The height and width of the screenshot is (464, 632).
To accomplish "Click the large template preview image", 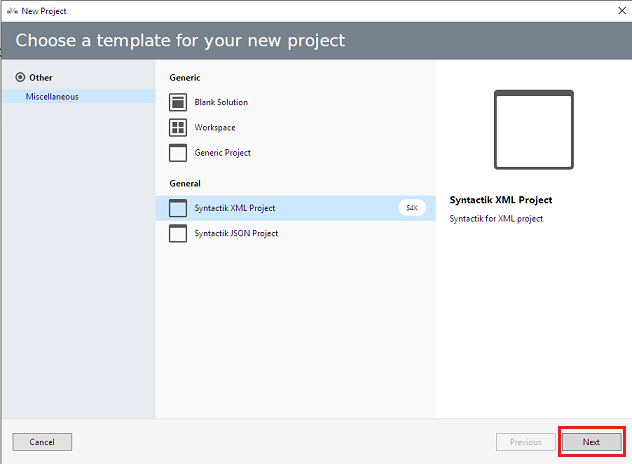I will [x=534, y=132].
